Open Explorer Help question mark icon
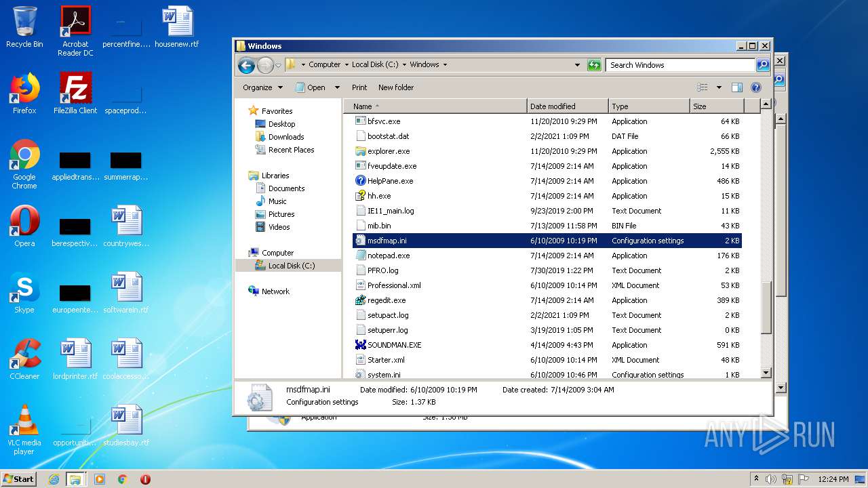Screen dimensions: 868x488 [x=756, y=87]
